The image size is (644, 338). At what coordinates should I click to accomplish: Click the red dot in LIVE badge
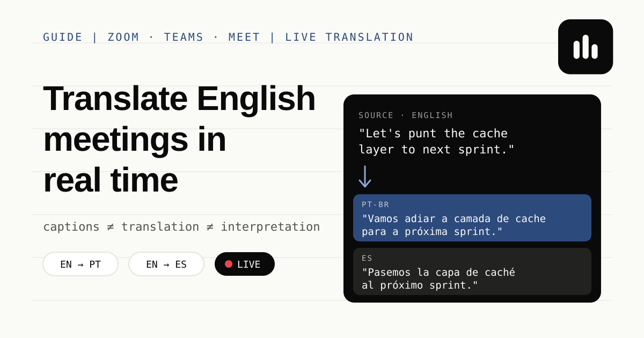[229, 264]
